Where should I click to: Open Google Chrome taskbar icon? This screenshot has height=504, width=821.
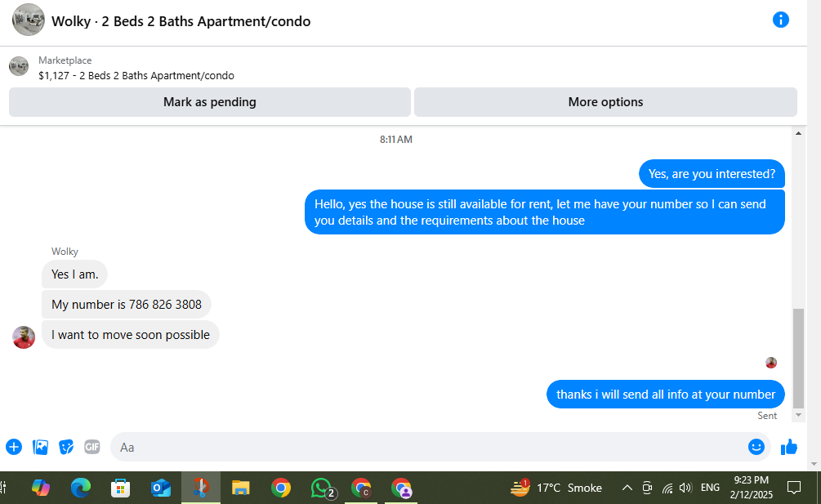click(281, 488)
